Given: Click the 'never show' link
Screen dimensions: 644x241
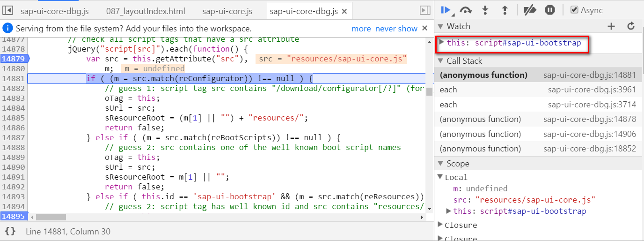Looking at the screenshot, I should coord(396,29).
